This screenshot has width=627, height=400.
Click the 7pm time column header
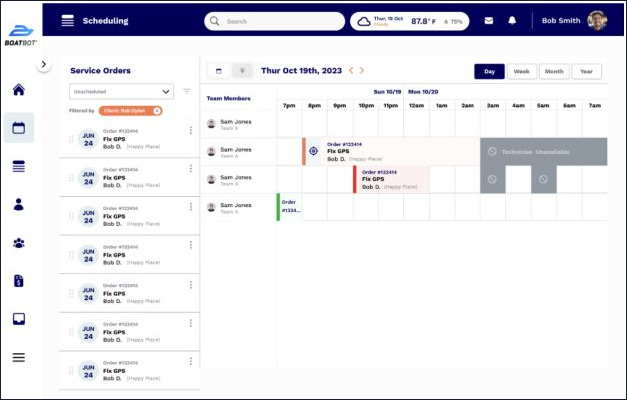(289, 106)
